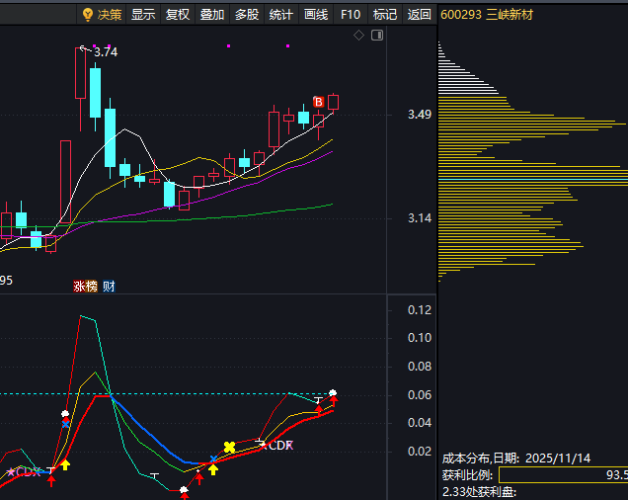The height and width of the screenshot is (500, 628).
Task: Select 复权 in the top toolbar
Action: click(x=177, y=14)
